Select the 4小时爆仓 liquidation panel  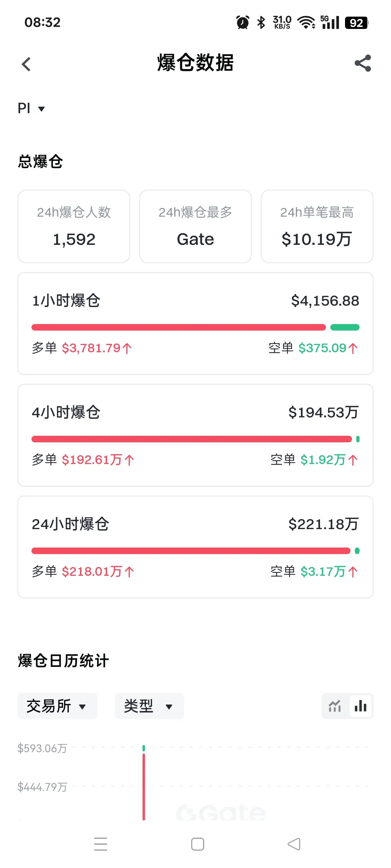pyautogui.click(x=195, y=435)
